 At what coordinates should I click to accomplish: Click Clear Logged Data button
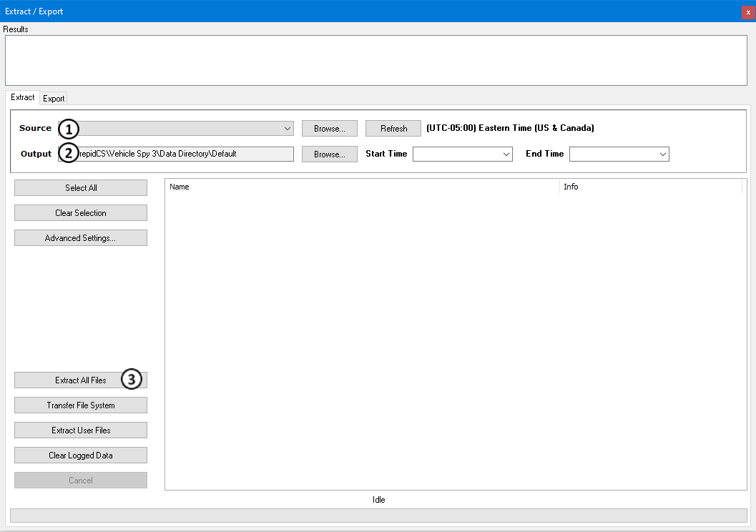(x=81, y=455)
